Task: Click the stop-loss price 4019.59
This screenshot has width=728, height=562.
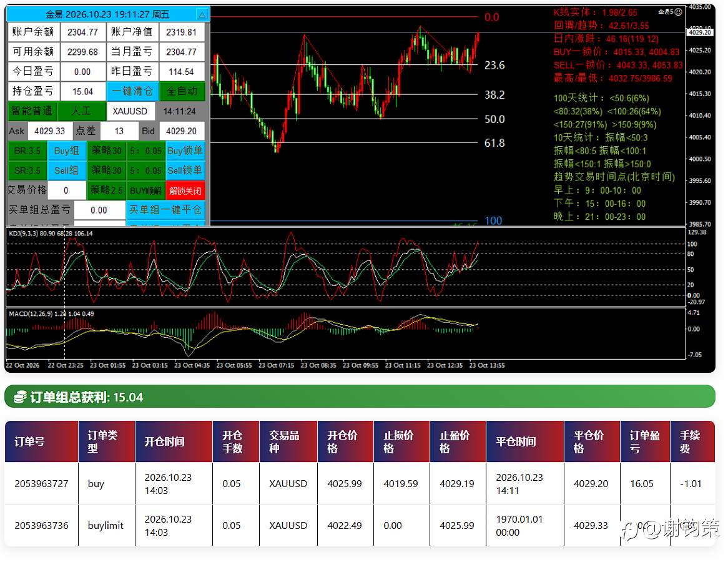Action: tap(400, 483)
